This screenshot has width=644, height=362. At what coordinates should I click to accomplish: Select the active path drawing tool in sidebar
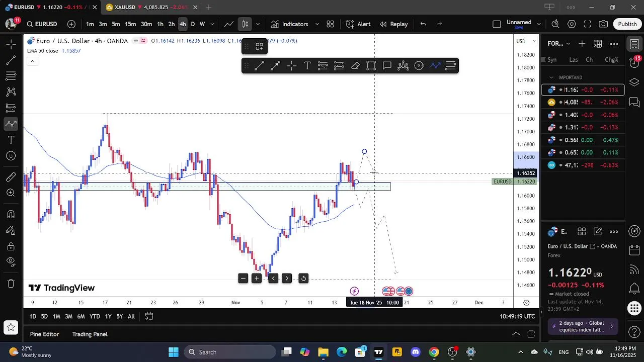pos(11,124)
